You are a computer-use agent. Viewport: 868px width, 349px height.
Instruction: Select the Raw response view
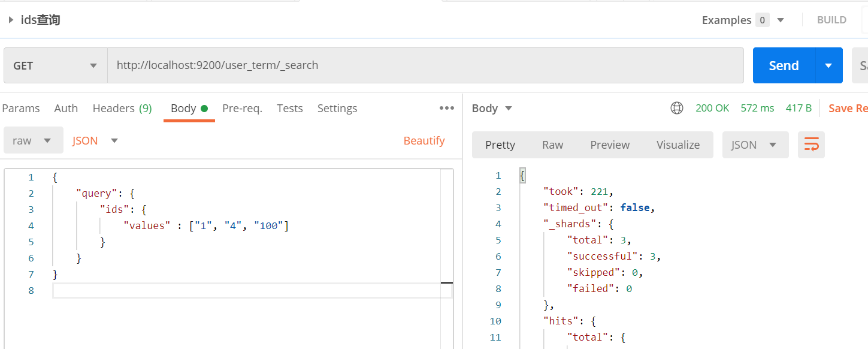(552, 145)
